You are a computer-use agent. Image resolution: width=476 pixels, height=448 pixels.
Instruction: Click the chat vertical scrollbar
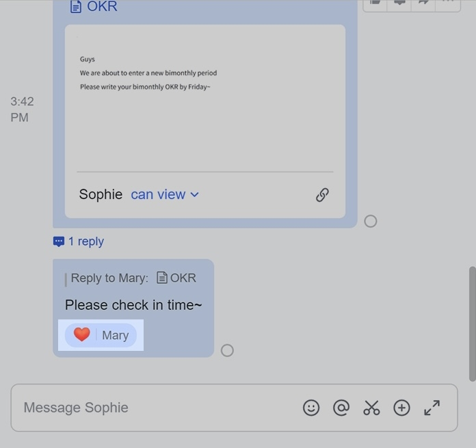tap(472, 324)
